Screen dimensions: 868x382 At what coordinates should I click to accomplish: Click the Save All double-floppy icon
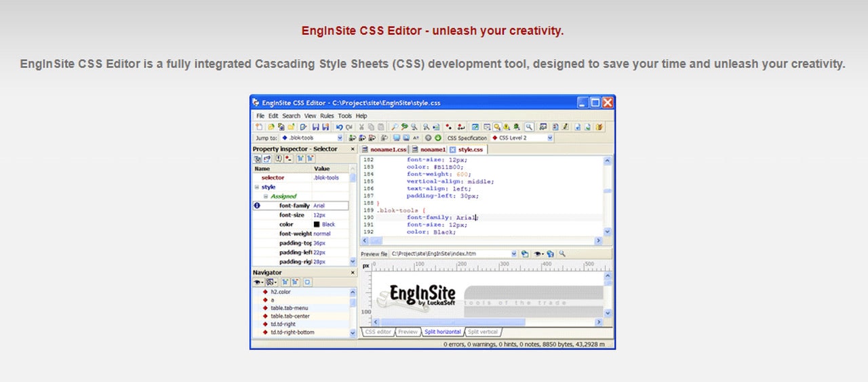(325, 127)
